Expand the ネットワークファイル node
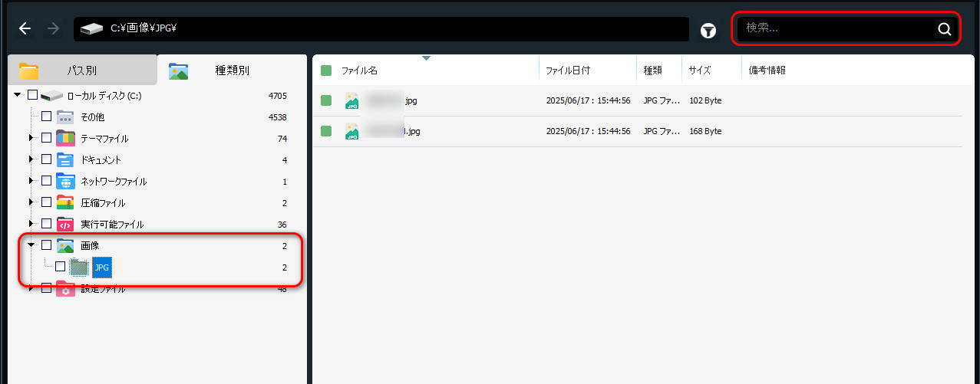980x384 pixels. click(x=31, y=181)
